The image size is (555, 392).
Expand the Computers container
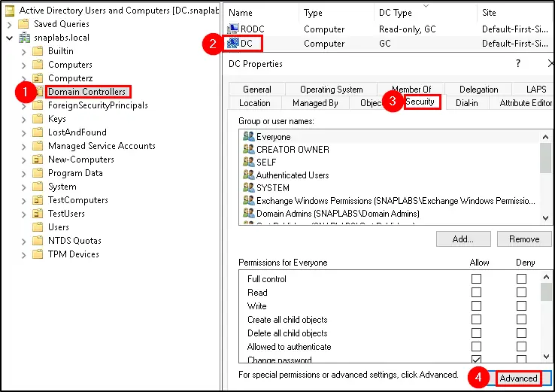click(24, 65)
